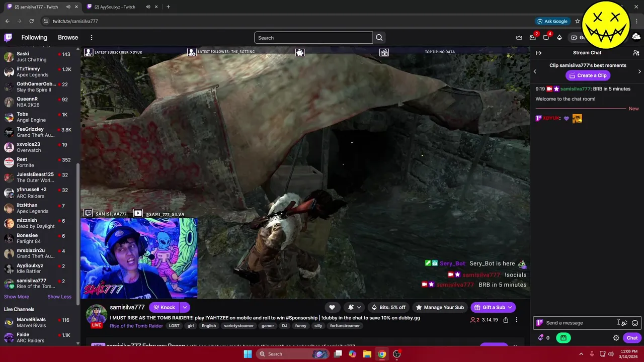Viewport: 644px width, 362px height.
Task: Open the Windows Start menu
Action: tap(248, 354)
